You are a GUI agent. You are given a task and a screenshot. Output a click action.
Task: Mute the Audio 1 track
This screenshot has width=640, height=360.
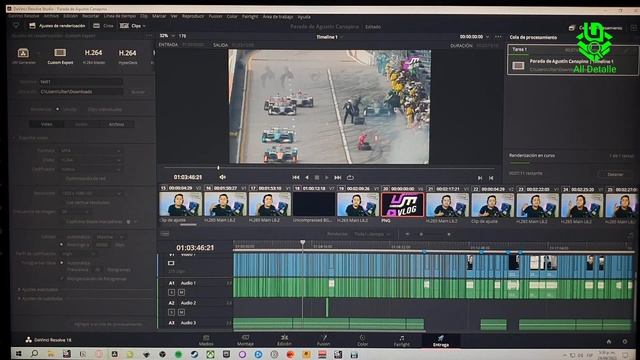coord(181,292)
